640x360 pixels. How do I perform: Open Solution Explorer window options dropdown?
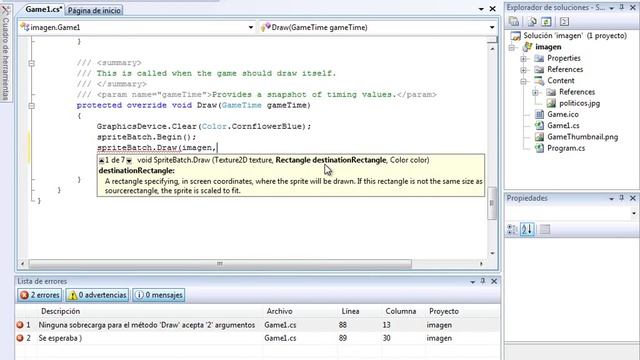(611, 8)
